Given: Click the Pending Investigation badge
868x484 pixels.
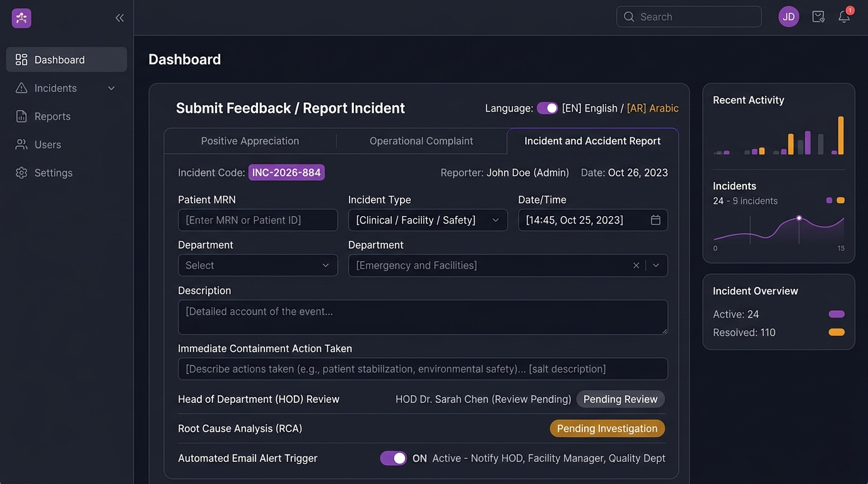Looking at the screenshot, I should coord(607,429).
